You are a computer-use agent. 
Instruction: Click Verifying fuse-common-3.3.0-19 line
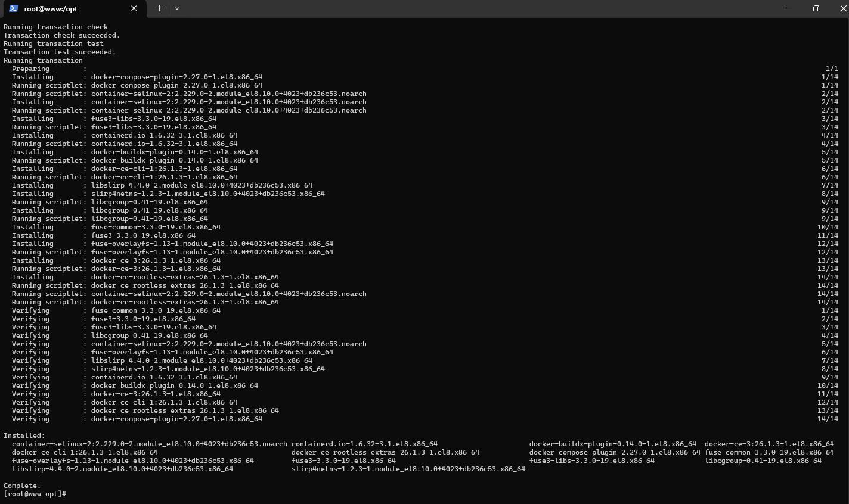click(424, 310)
